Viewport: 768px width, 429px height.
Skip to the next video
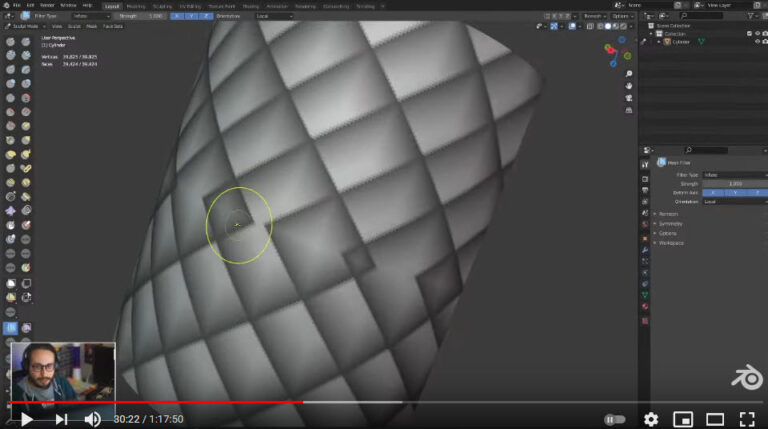click(x=61, y=419)
